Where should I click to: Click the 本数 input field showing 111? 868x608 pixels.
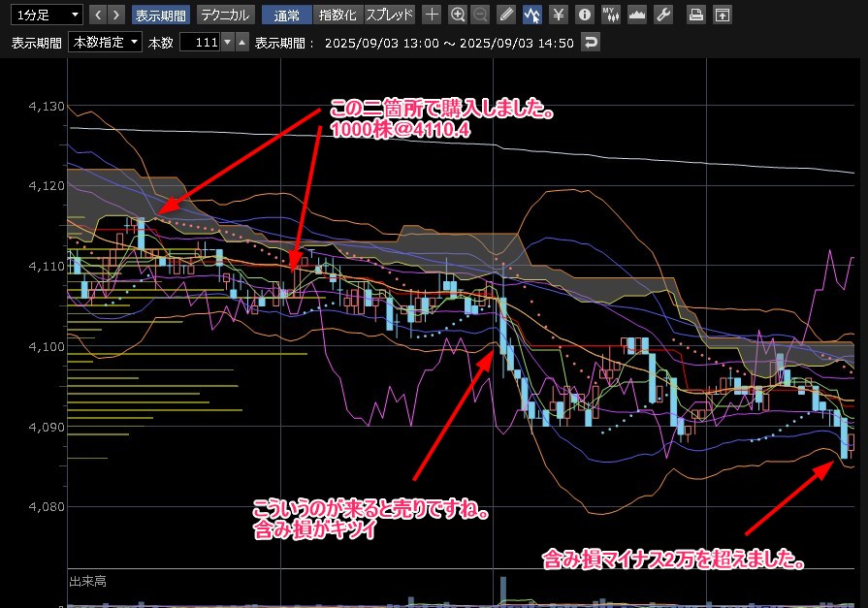(x=201, y=42)
